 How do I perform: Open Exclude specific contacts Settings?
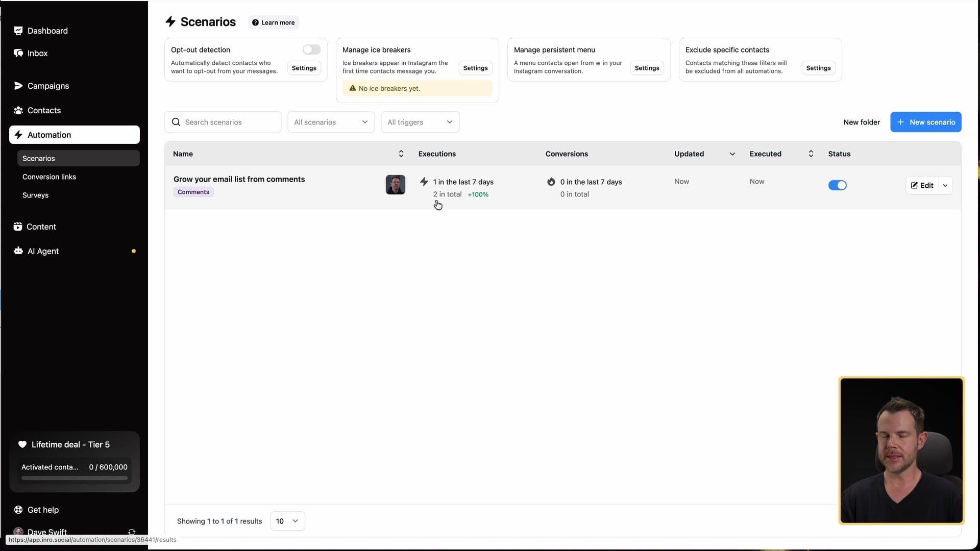click(x=819, y=68)
